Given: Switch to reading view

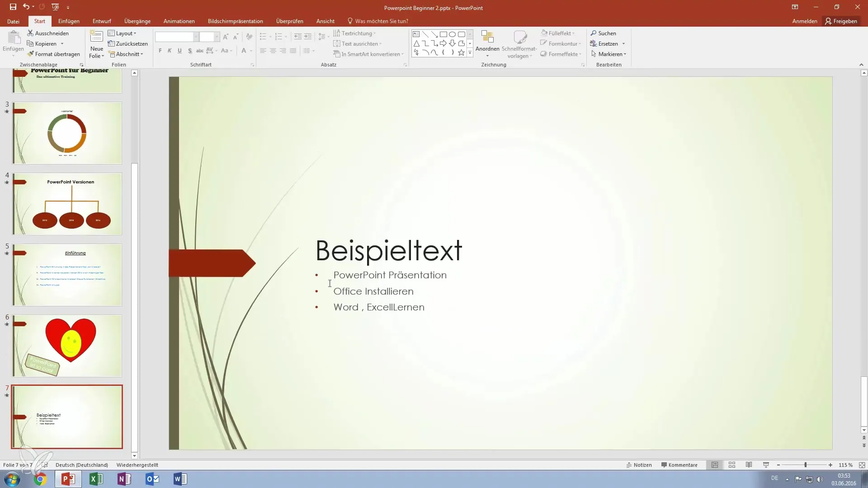Looking at the screenshot, I should 749,465.
